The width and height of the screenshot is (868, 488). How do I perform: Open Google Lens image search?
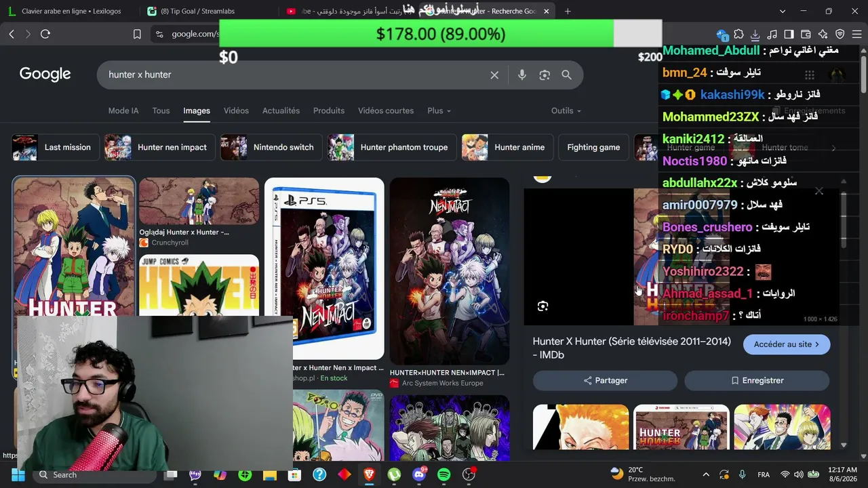545,75
